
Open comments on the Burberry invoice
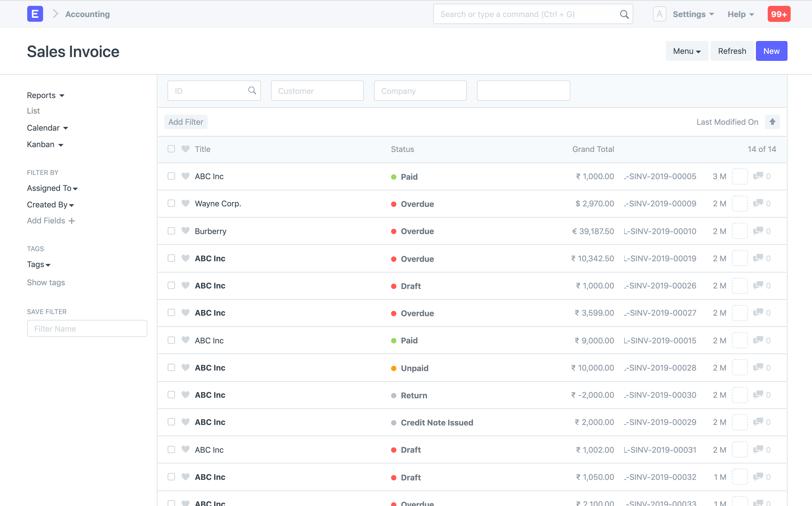pyautogui.click(x=758, y=231)
